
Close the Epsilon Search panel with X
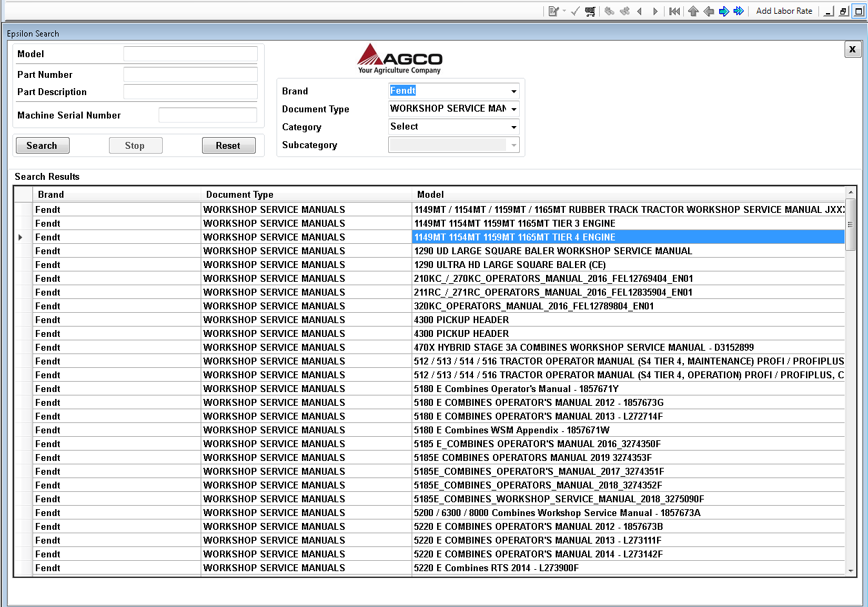(x=852, y=50)
